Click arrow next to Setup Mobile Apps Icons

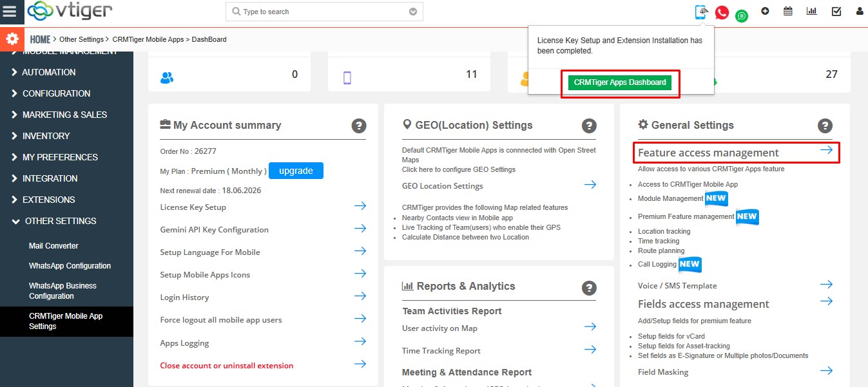pyautogui.click(x=360, y=274)
